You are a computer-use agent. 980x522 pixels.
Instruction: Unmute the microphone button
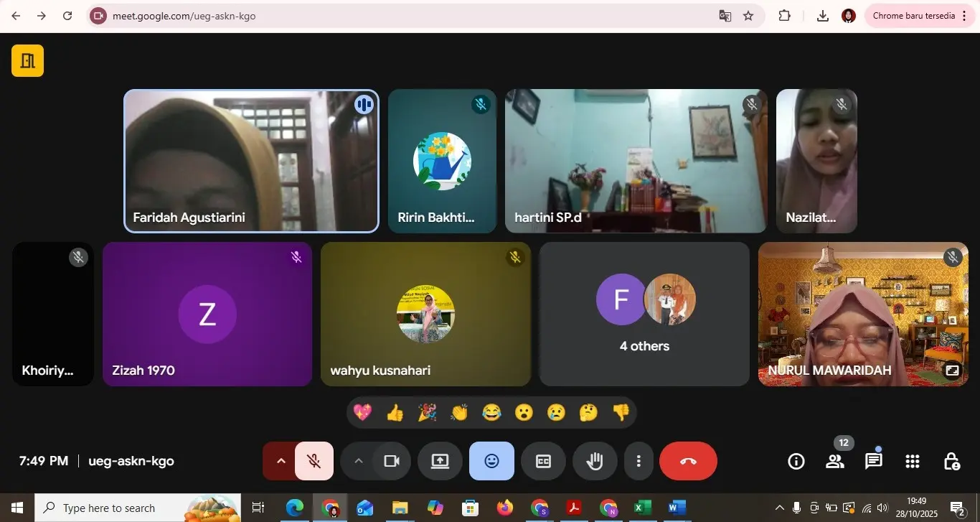[x=314, y=461]
